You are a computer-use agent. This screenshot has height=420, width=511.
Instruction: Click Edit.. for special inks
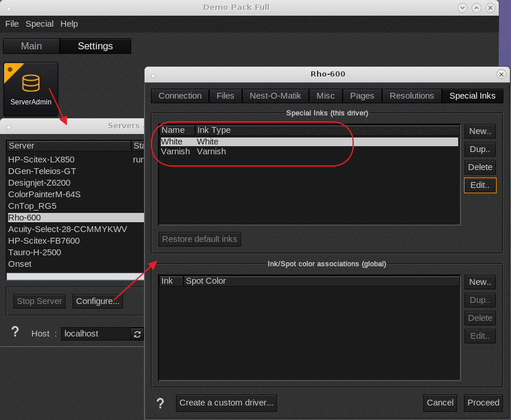(x=480, y=185)
